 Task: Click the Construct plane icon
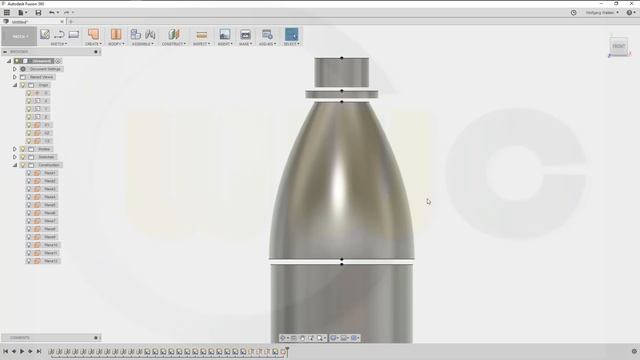pyautogui.click(x=174, y=34)
